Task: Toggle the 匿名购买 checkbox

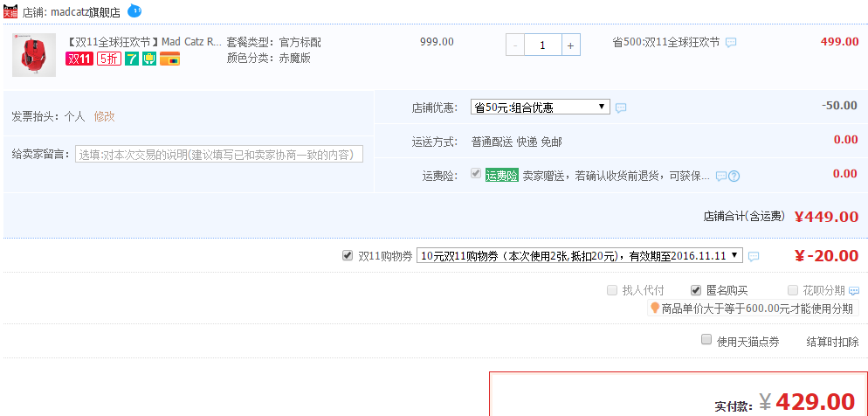Action: 696,289
